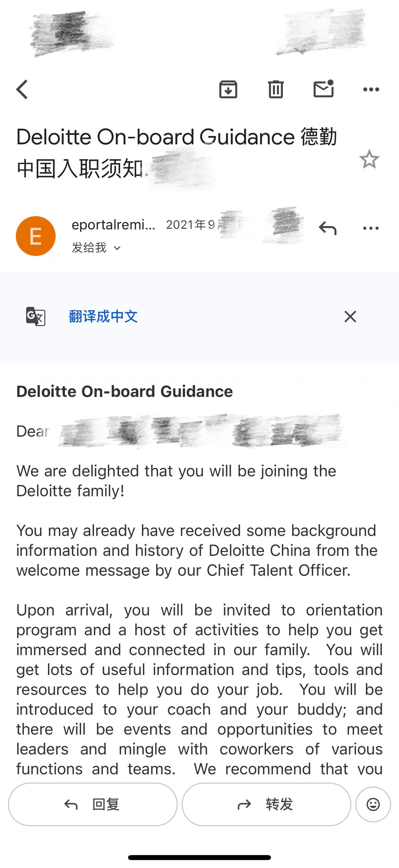Archive this email
Image resolution: width=399 pixels, height=868 pixels.
pos(228,90)
